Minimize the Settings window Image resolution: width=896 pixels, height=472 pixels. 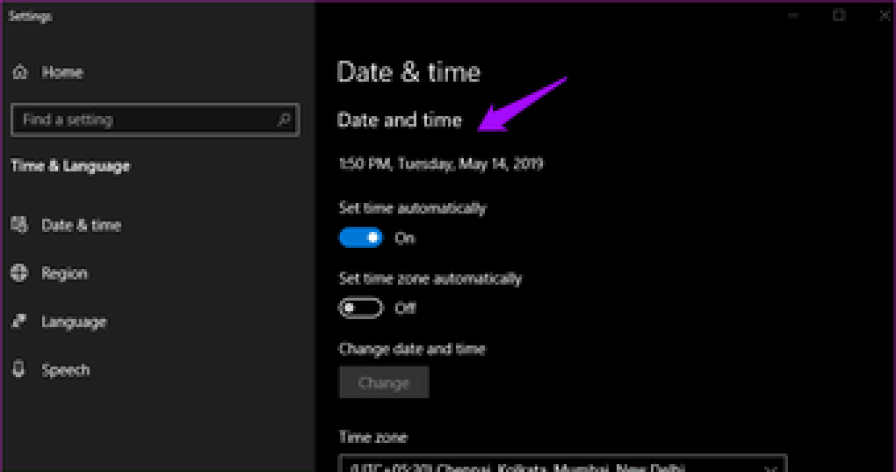click(792, 15)
